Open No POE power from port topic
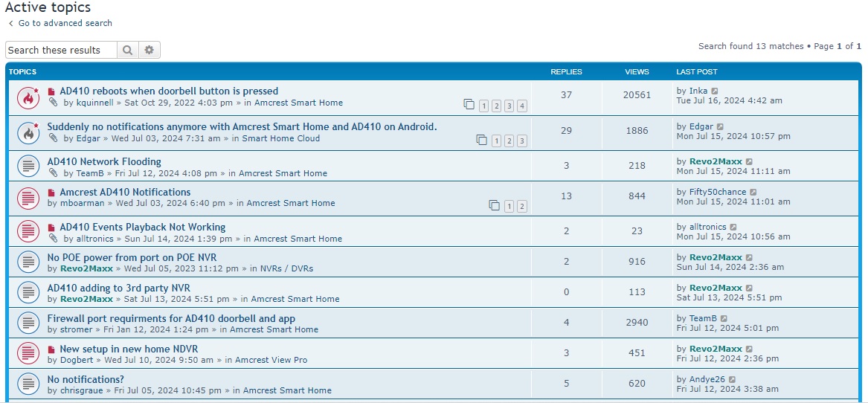 click(132, 257)
